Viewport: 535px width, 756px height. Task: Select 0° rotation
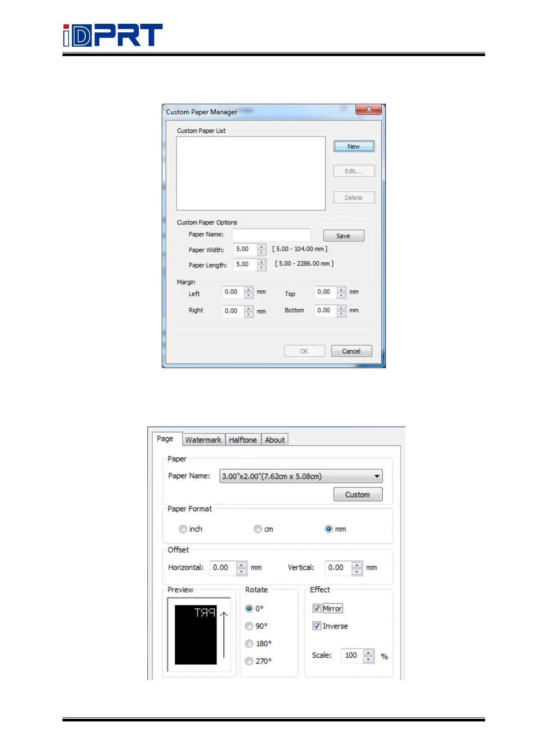coord(249,608)
